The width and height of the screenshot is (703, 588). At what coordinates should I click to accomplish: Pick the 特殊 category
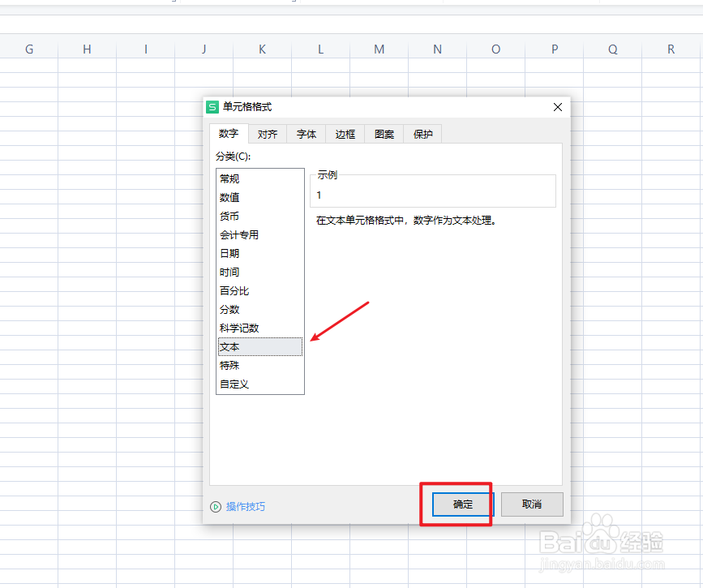[x=260, y=366]
